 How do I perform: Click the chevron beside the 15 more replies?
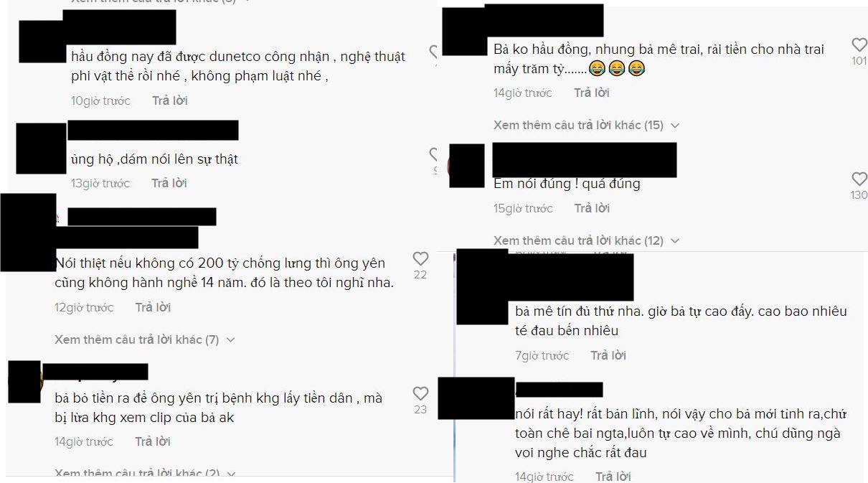[x=674, y=126]
